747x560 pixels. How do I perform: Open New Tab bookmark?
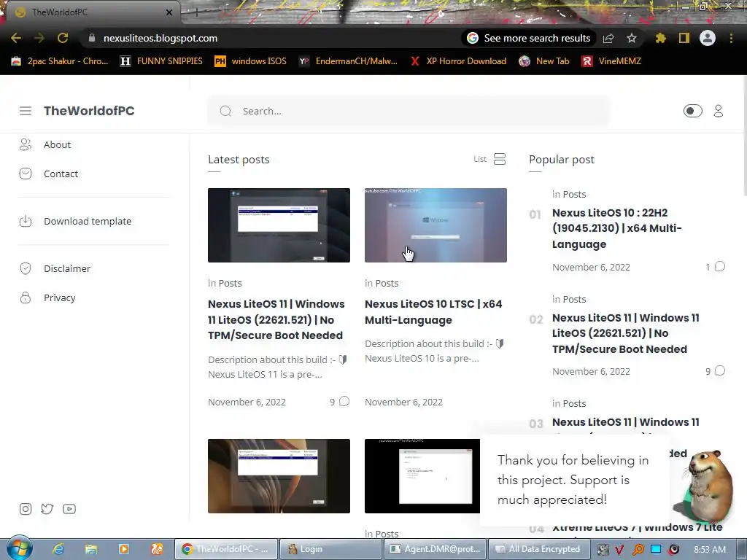point(544,61)
